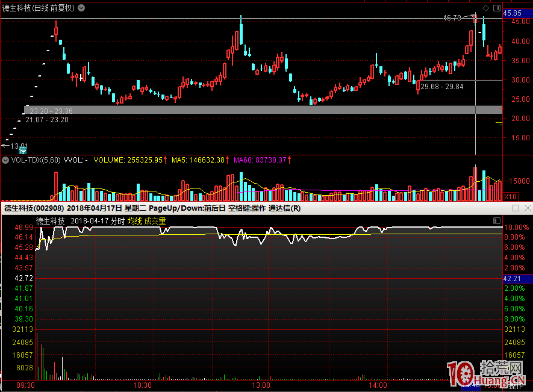Maximize the intraday popup window
Screen dimensions: 533x392
pos(516,208)
